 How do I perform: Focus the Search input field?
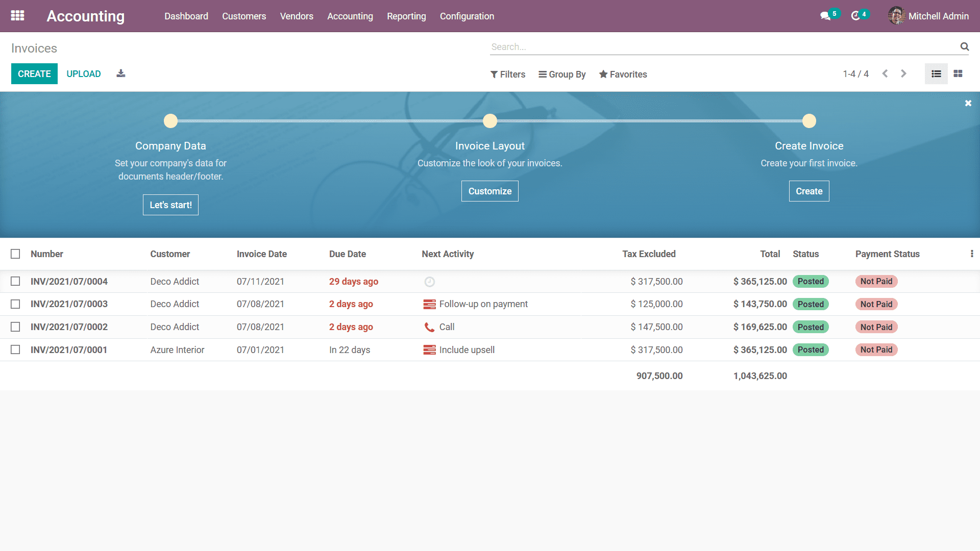tap(724, 47)
